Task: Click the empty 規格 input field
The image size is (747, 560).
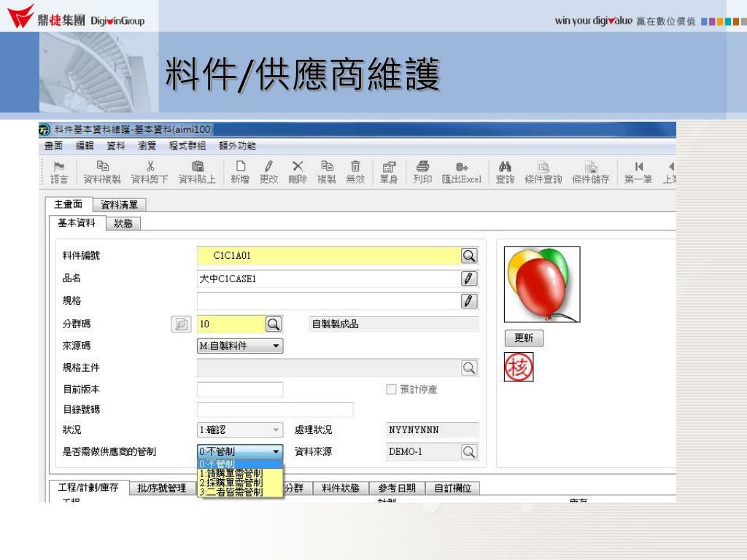Action: [329, 301]
